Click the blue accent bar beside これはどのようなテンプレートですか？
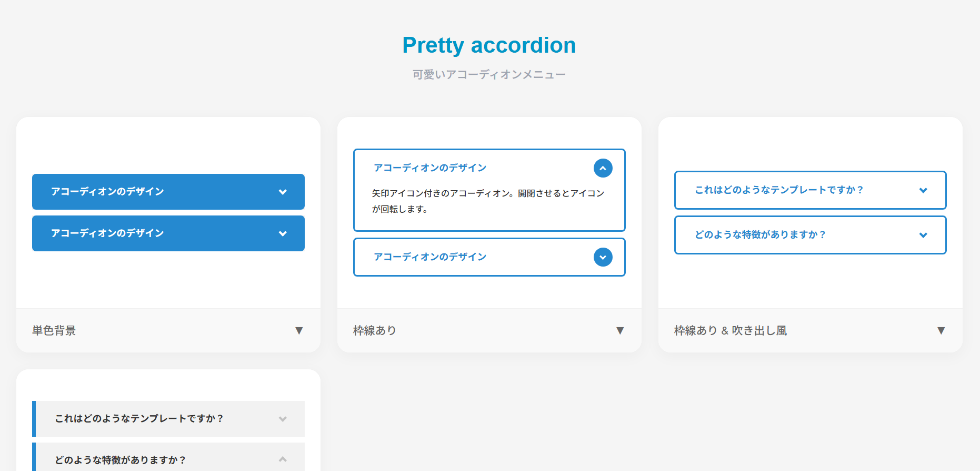This screenshot has height=471, width=980. [x=34, y=419]
